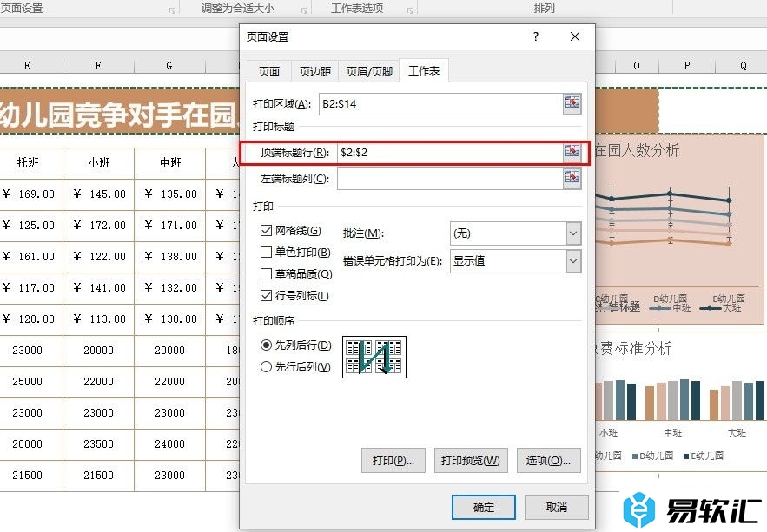Click the 托班 header cell

(x=28, y=162)
